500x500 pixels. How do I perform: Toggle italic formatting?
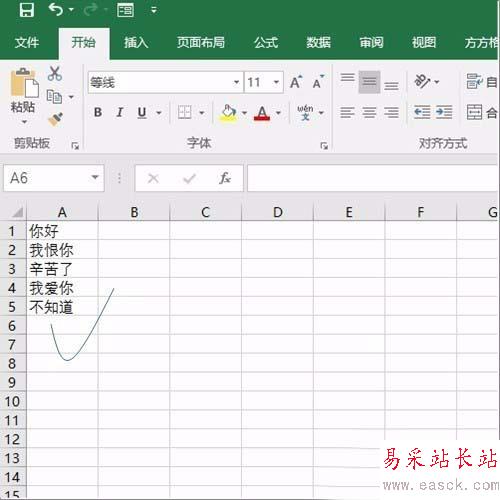coord(120,112)
